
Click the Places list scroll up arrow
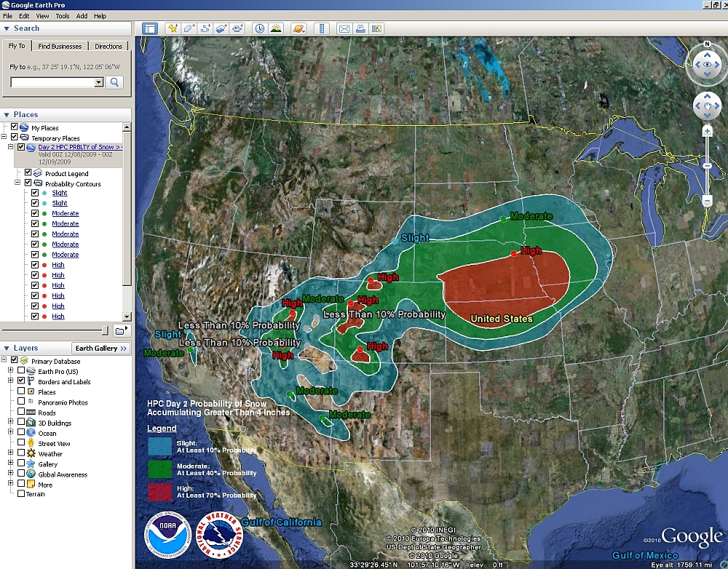tap(127, 127)
